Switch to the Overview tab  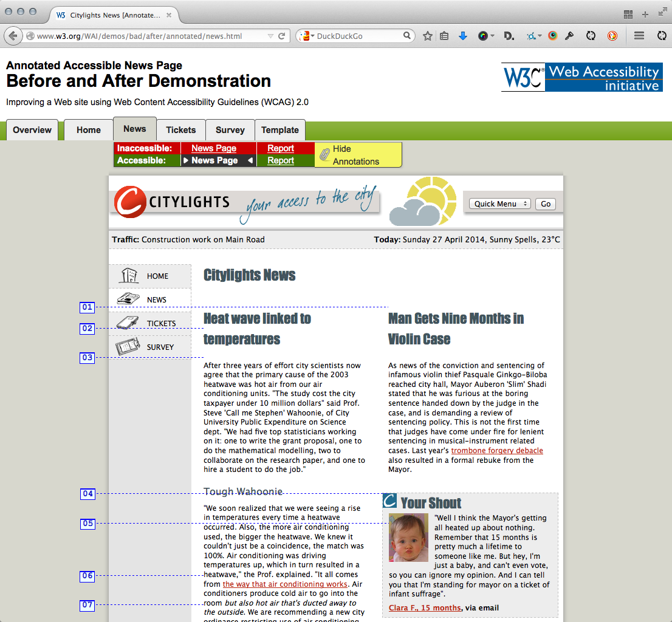(32, 129)
